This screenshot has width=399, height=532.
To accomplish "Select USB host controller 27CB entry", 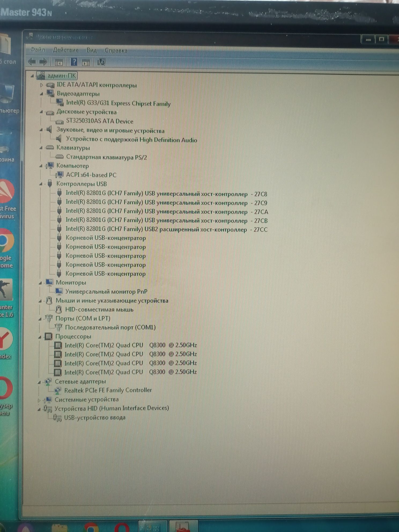I will (x=167, y=220).
